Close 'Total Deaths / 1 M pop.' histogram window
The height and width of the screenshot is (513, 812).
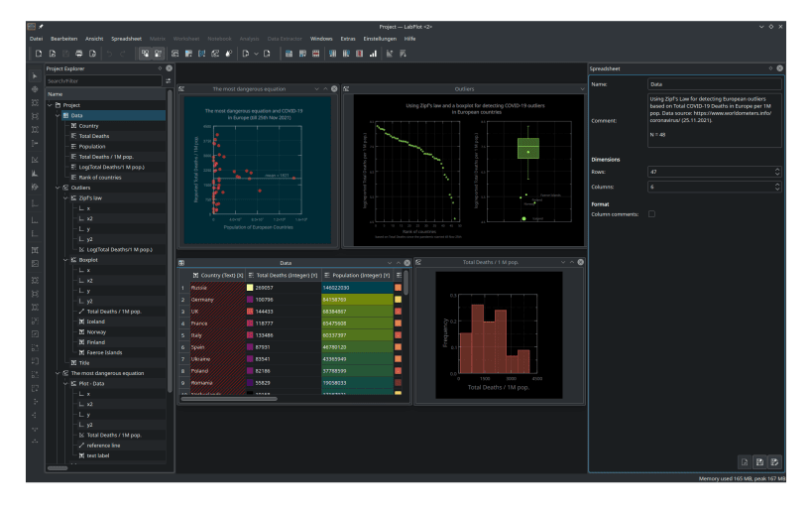click(x=581, y=262)
